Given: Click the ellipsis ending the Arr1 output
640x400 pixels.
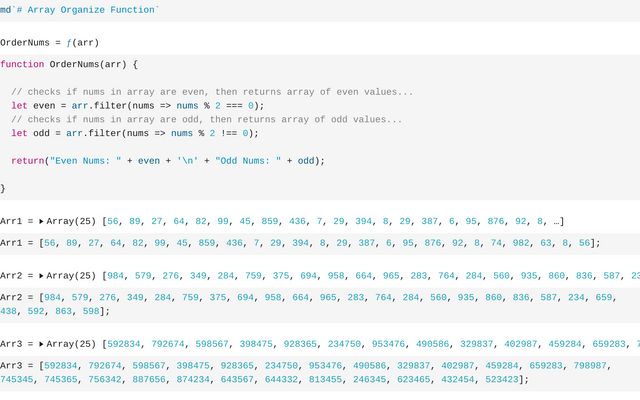Looking at the screenshot, I should click(558, 220).
